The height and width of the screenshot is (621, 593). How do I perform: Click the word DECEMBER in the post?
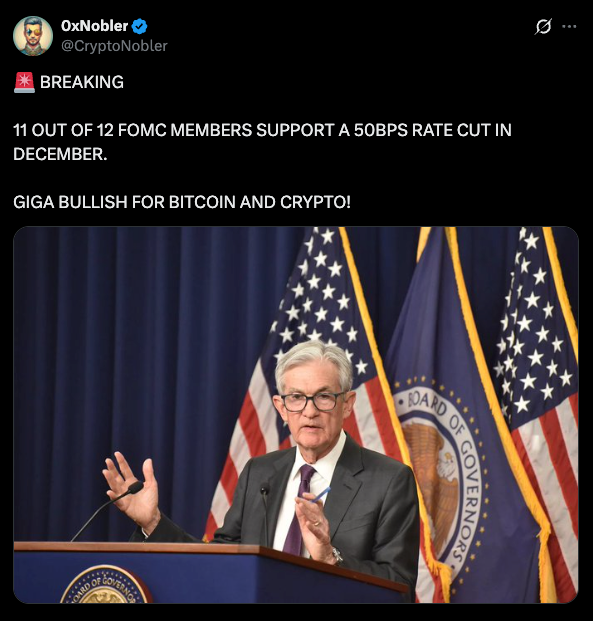pyautogui.click(x=60, y=154)
